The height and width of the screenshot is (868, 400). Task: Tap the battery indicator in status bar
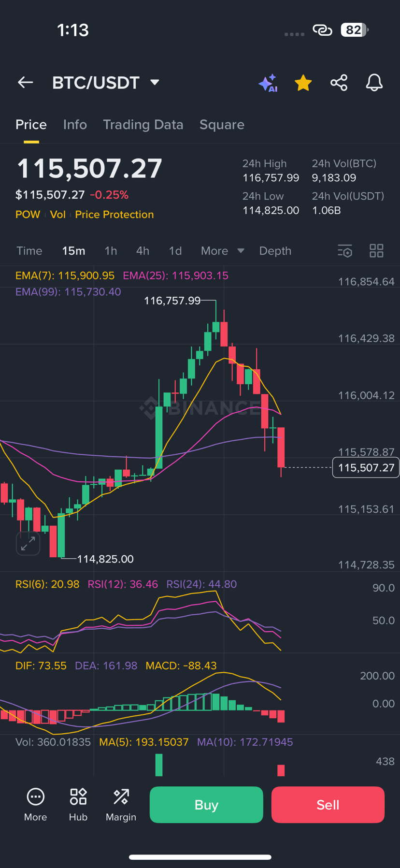[x=355, y=30]
